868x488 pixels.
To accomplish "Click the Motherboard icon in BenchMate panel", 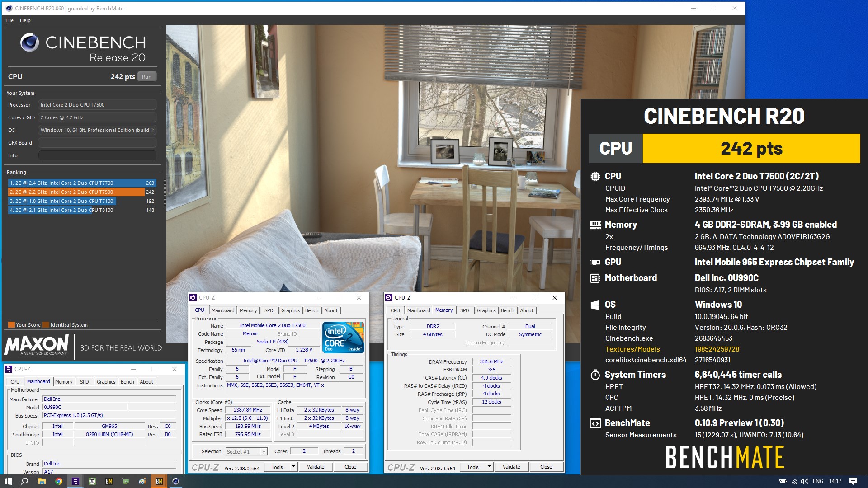I will point(595,278).
